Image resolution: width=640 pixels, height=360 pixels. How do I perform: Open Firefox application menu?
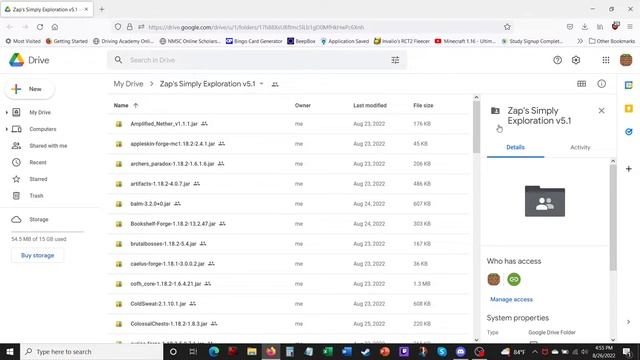pos(630,27)
